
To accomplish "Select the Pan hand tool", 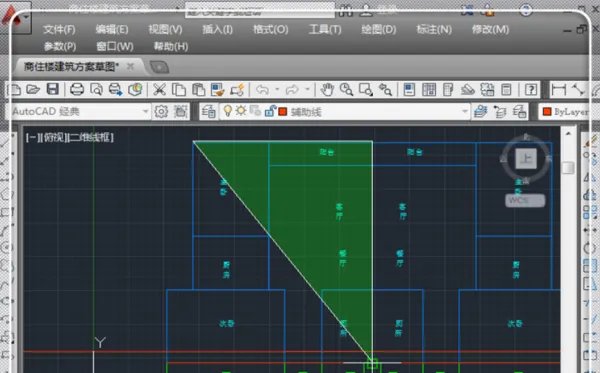I will (327, 90).
